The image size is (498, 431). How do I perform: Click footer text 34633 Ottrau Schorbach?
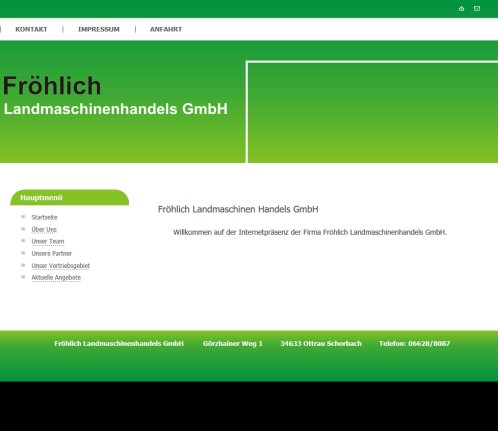(321, 344)
